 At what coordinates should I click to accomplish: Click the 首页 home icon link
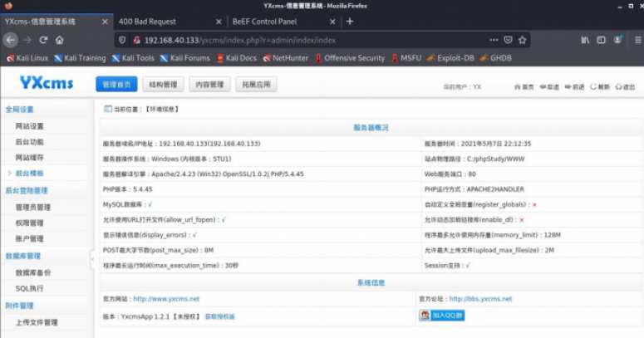pyautogui.click(x=524, y=86)
